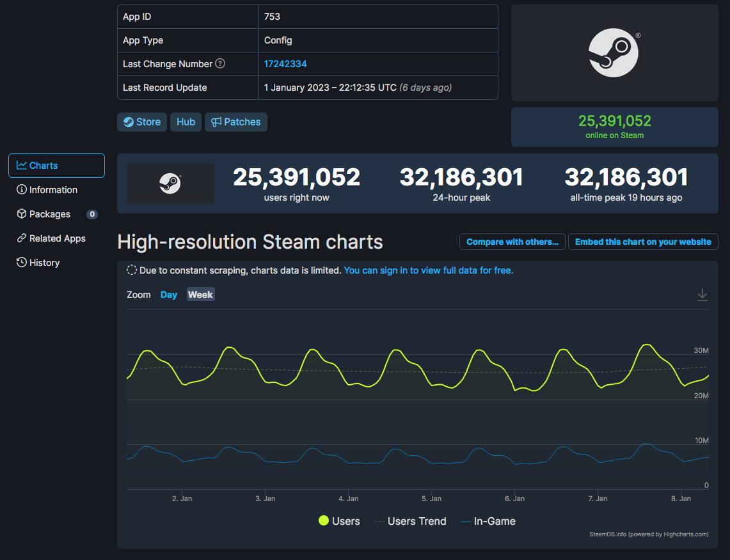Click the clock icon beside History

(x=21, y=262)
